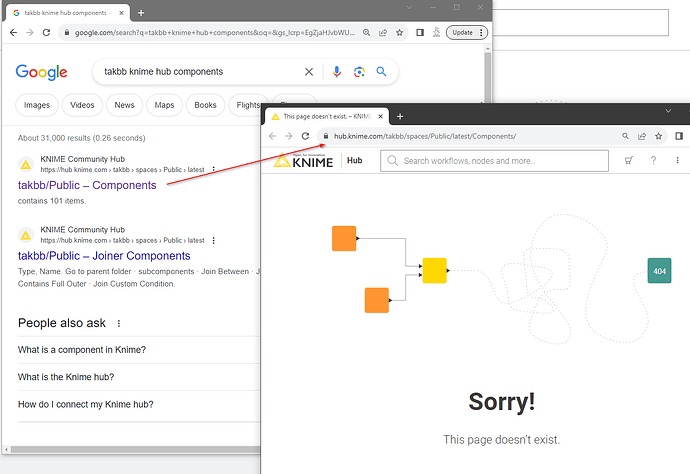Image resolution: width=690 pixels, height=474 pixels.
Task: Share the Google search page icon
Action: tap(383, 33)
